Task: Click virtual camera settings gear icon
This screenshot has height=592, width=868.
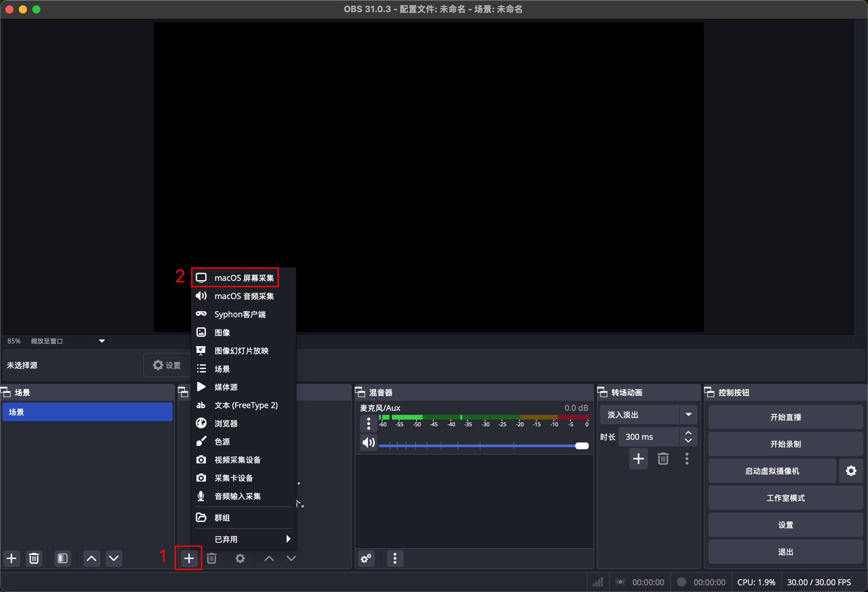Action: (x=851, y=470)
